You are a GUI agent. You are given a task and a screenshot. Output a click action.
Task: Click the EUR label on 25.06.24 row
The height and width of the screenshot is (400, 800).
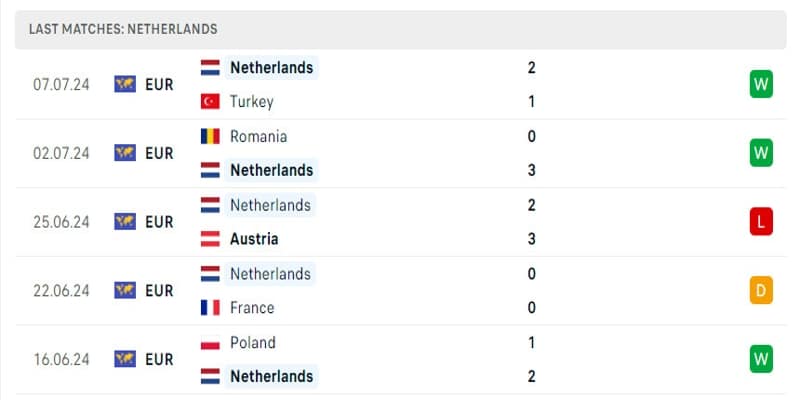[159, 222]
